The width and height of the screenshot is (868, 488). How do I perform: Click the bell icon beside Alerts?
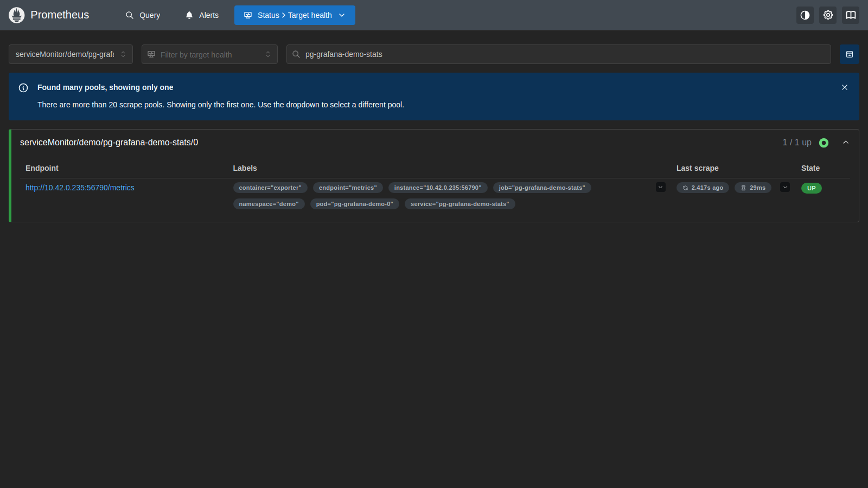pos(189,15)
